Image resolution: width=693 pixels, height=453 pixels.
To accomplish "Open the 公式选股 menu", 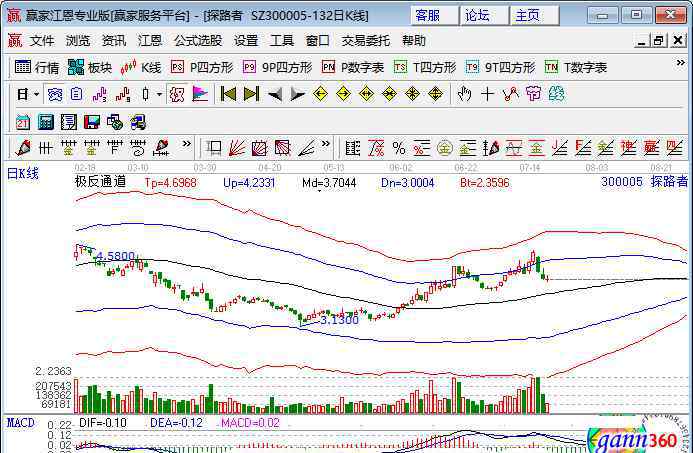I will click(198, 41).
